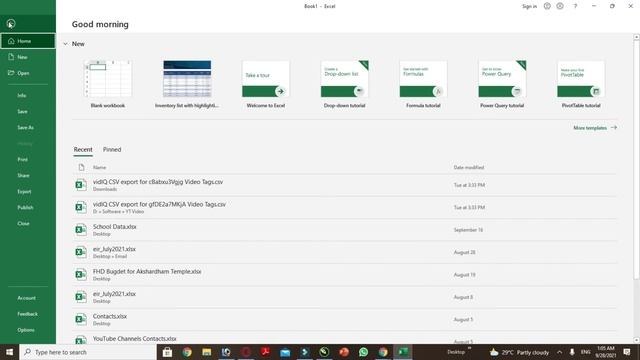Click the smiley feedback icon in title bar
640x360 pixels.
tap(547, 6)
